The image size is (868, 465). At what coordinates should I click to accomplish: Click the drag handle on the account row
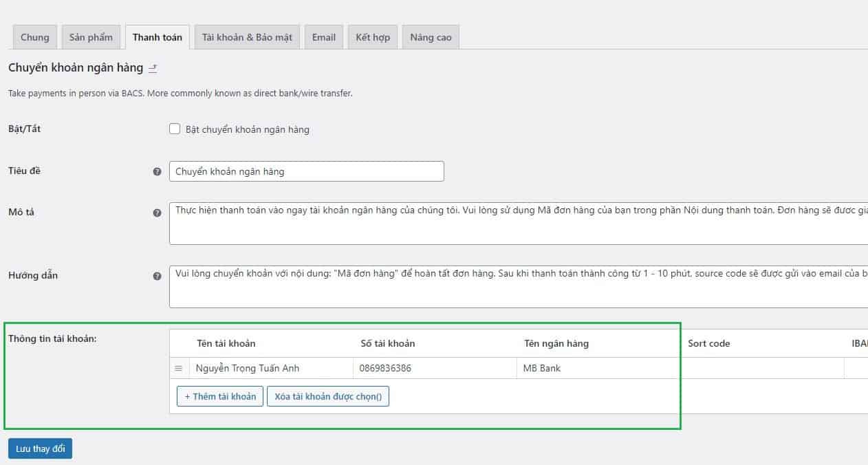(x=179, y=369)
